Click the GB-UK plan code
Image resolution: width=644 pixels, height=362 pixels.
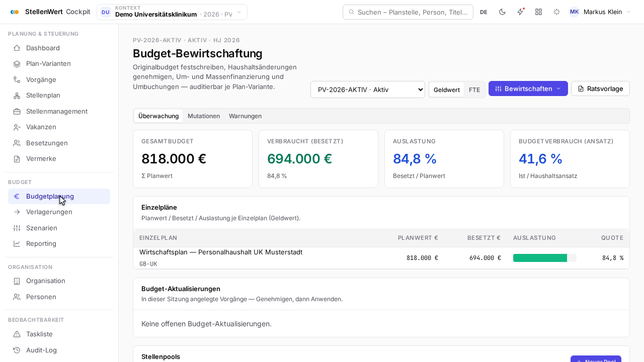click(148, 264)
